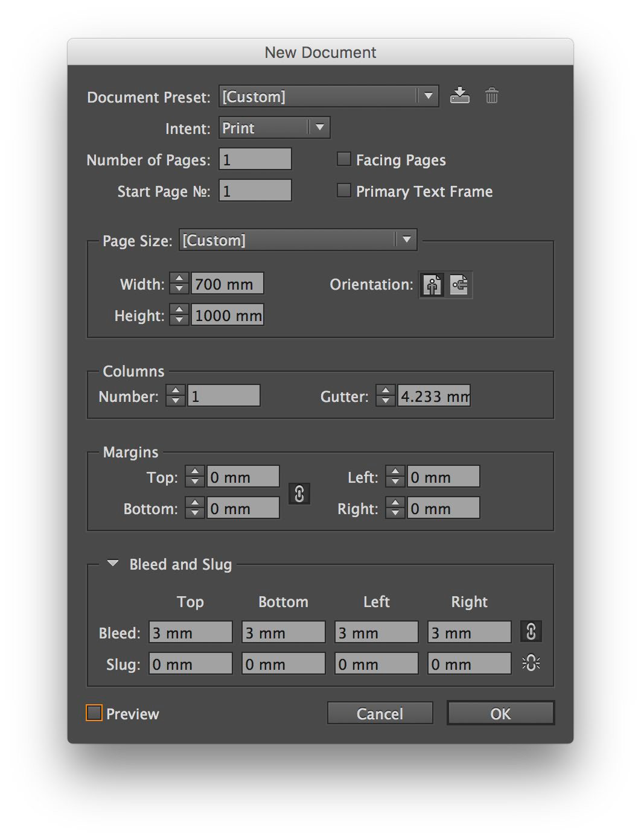Click the Cancel button
The image size is (641, 840).
click(x=380, y=713)
